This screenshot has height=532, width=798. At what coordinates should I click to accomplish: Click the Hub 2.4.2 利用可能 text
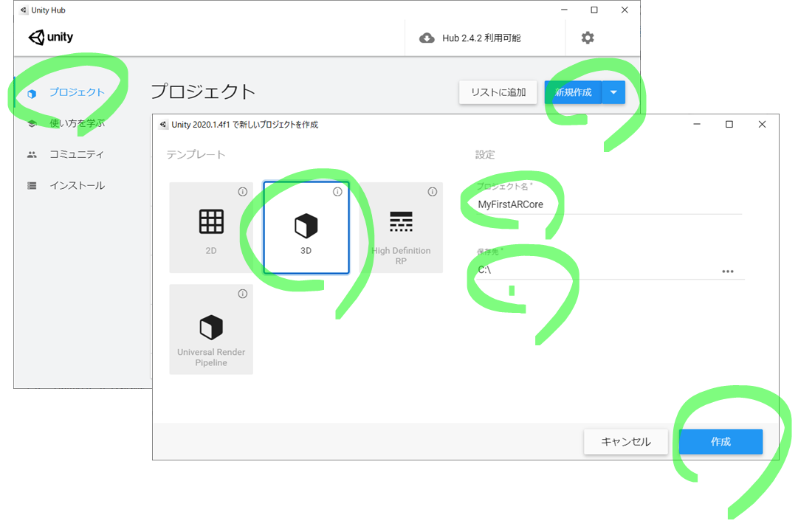tap(481, 38)
